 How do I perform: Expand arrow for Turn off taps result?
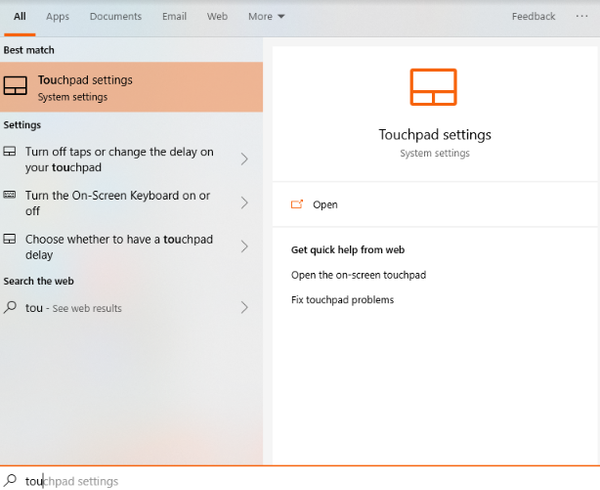245,159
